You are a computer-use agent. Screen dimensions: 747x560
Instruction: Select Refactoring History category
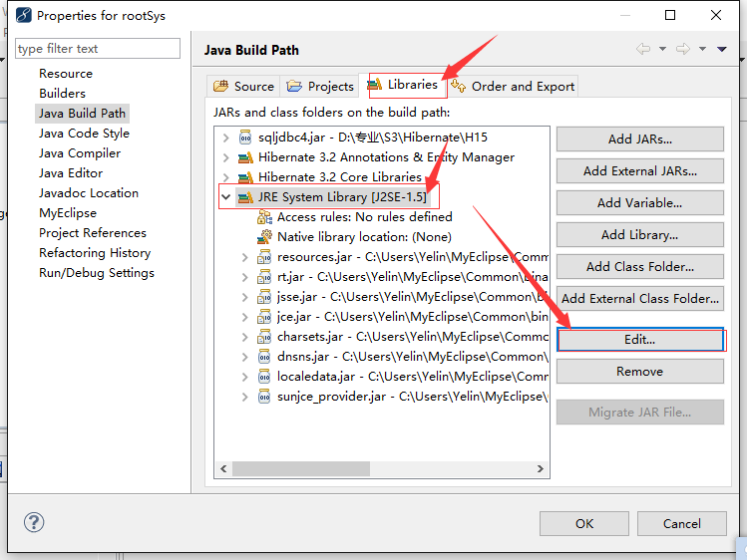tap(95, 253)
